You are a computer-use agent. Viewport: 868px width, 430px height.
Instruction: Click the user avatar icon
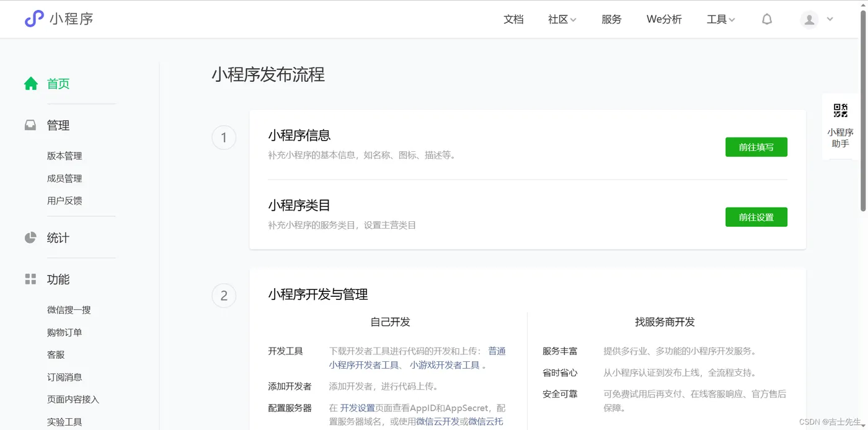point(809,20)
